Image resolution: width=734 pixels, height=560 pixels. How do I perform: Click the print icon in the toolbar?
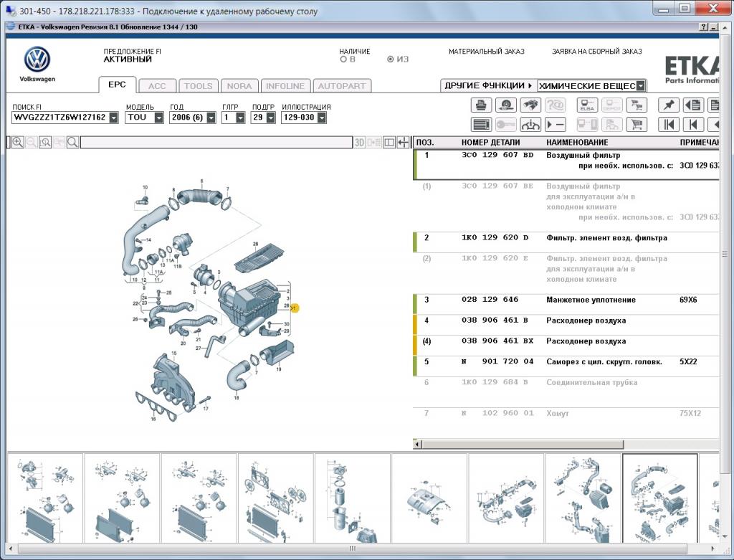481,105
